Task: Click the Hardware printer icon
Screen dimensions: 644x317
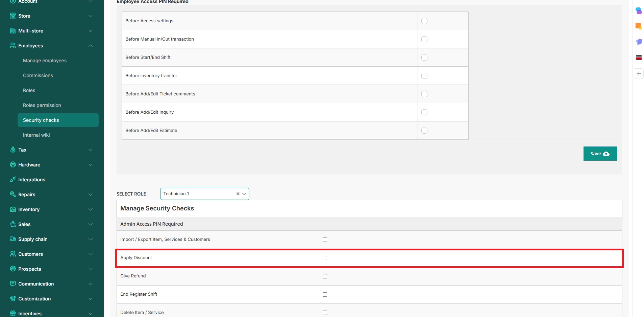Action: (x=13, y=165)
